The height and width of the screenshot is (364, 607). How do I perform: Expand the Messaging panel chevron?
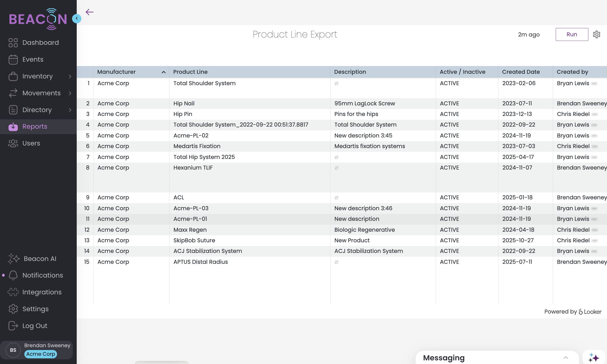click(x=566, y=358)
